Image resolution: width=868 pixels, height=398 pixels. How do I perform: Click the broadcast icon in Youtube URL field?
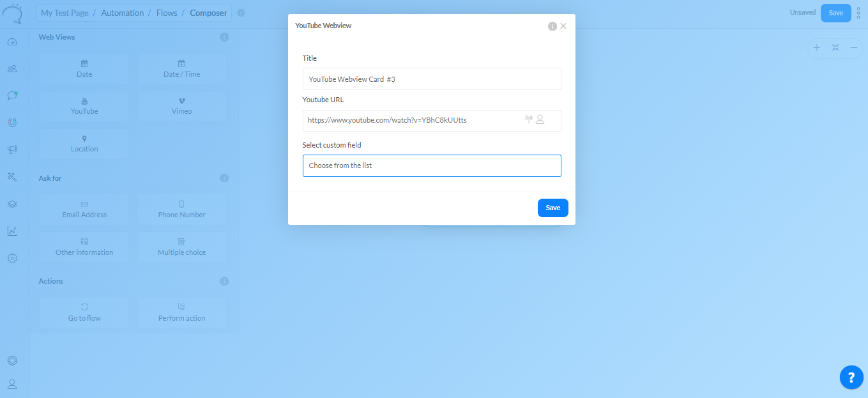529,119
